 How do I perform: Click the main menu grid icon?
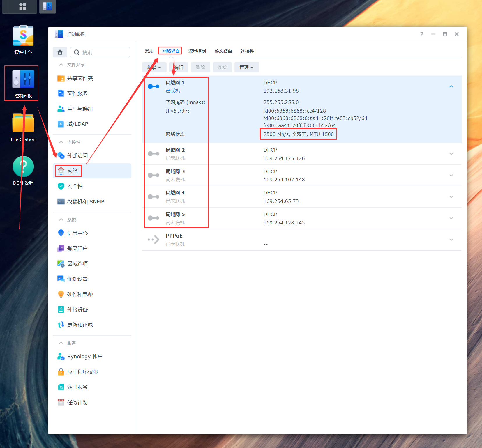pos(22,6)
